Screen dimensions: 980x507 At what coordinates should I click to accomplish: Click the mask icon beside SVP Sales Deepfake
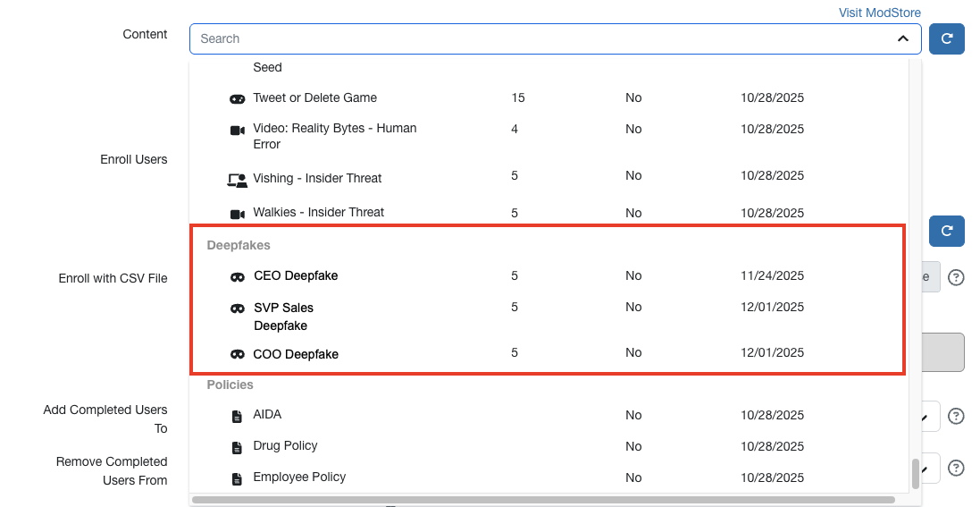pos(237,308)
